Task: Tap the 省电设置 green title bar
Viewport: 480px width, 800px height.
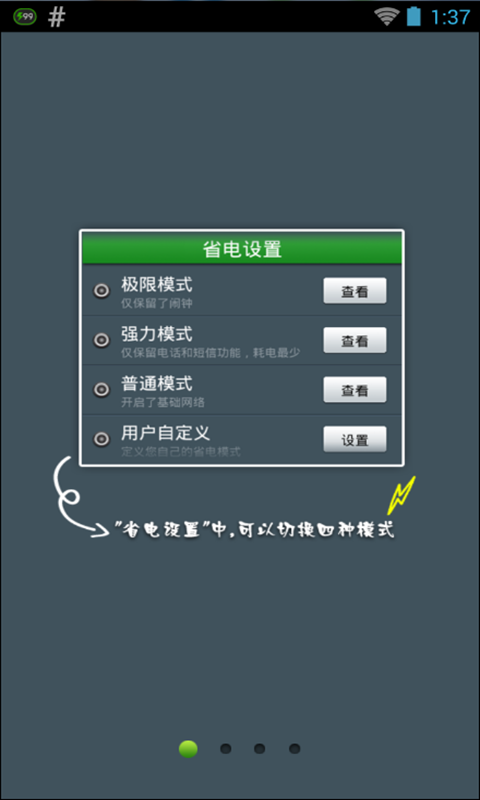Action: (242, 249)
